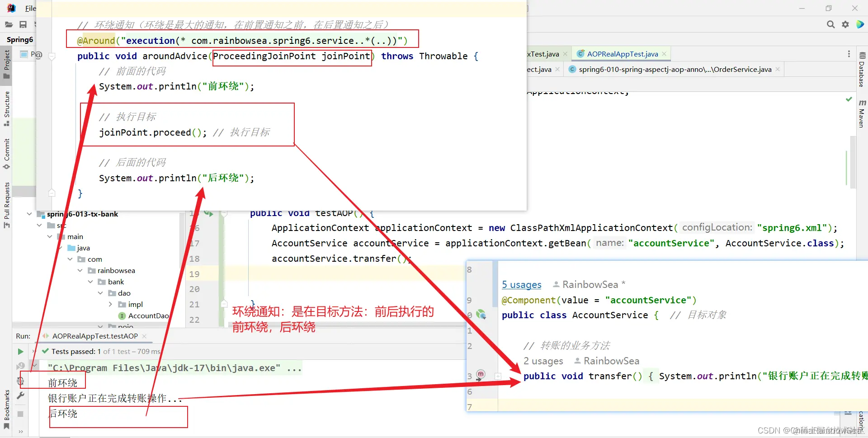Click 2 usages hint above transfer
The width and height of the screenshot is (868, 438).
pyautogui.click(x=543, y=361)
